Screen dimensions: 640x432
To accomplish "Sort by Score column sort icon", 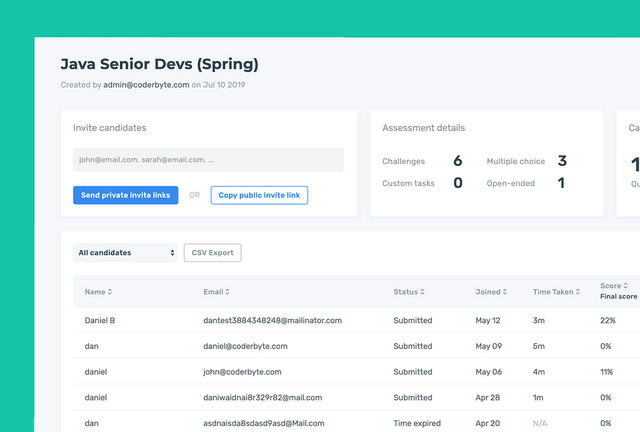I will [x=625, y=286].
